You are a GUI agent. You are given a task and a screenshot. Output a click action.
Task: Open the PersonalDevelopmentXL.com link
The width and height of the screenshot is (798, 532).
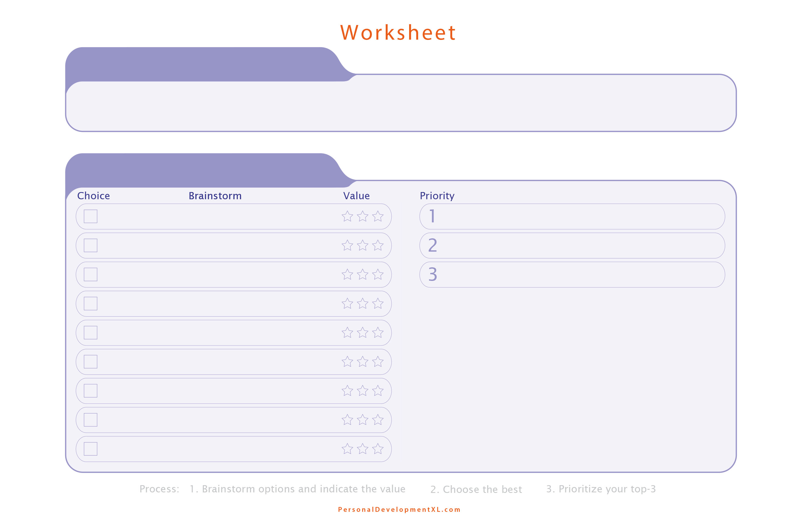pos(399,510)
